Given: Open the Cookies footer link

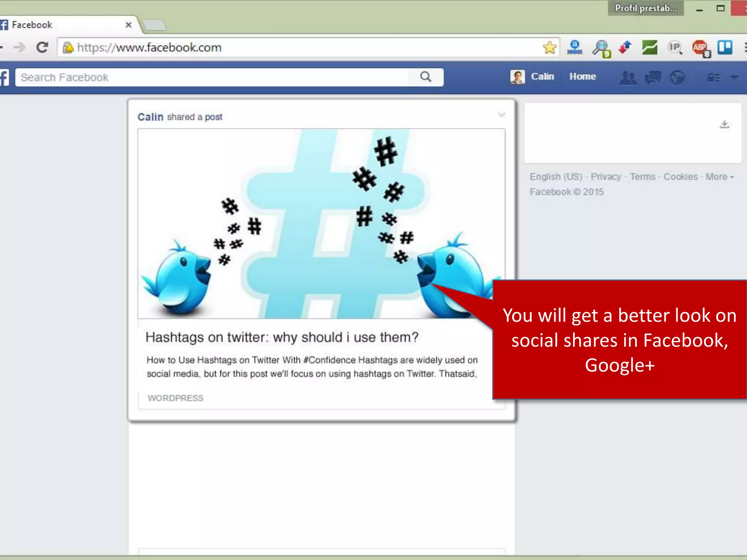Looking at the screenshot, I should click(681, 177).
